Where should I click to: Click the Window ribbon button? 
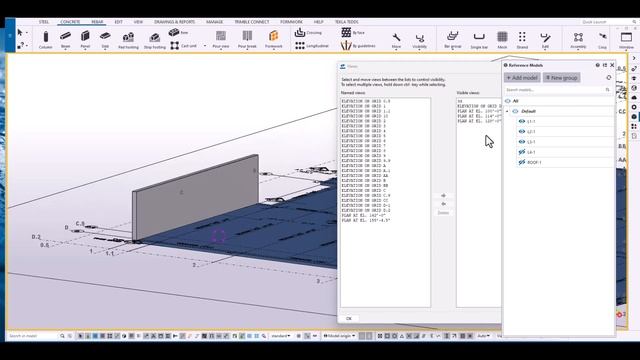pyautogui.click(x=626, y=40)
